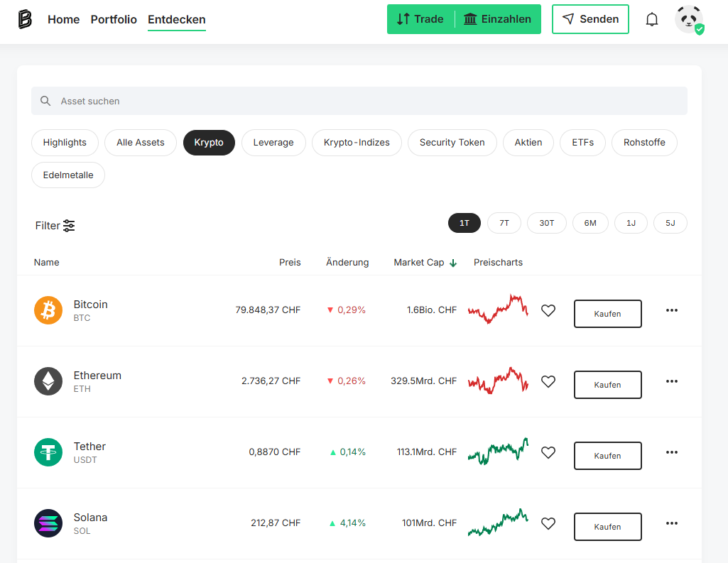Viewport: 728px width, 563px height.
Task: Click the Senden button
Action: (x=591, y=19)
